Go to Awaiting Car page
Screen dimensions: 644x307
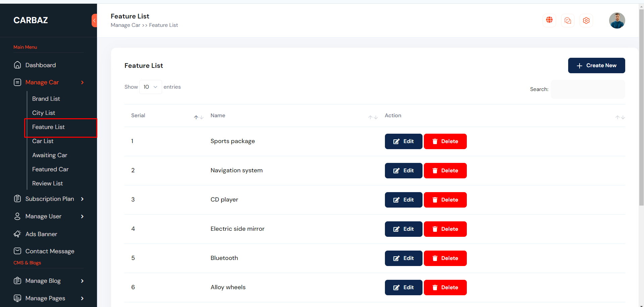click(x=50, y=155)
